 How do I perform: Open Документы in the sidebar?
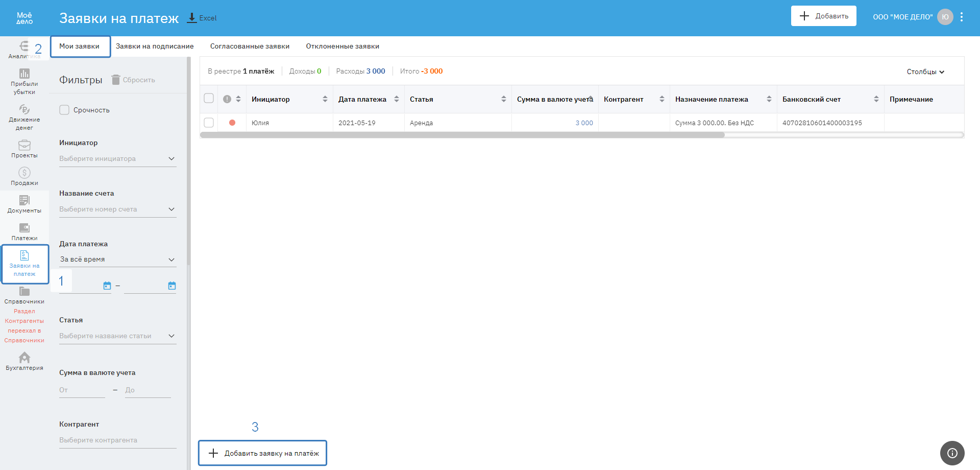point(24,204)
